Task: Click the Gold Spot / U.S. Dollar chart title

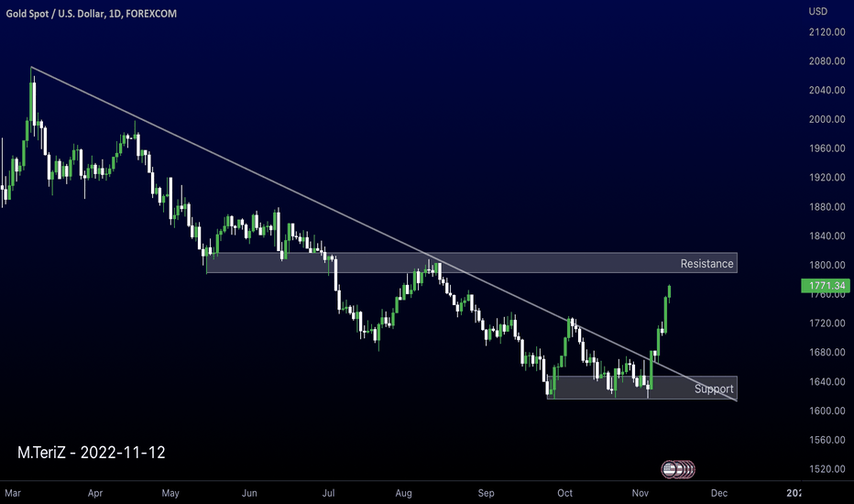Action: pos(91,14)
